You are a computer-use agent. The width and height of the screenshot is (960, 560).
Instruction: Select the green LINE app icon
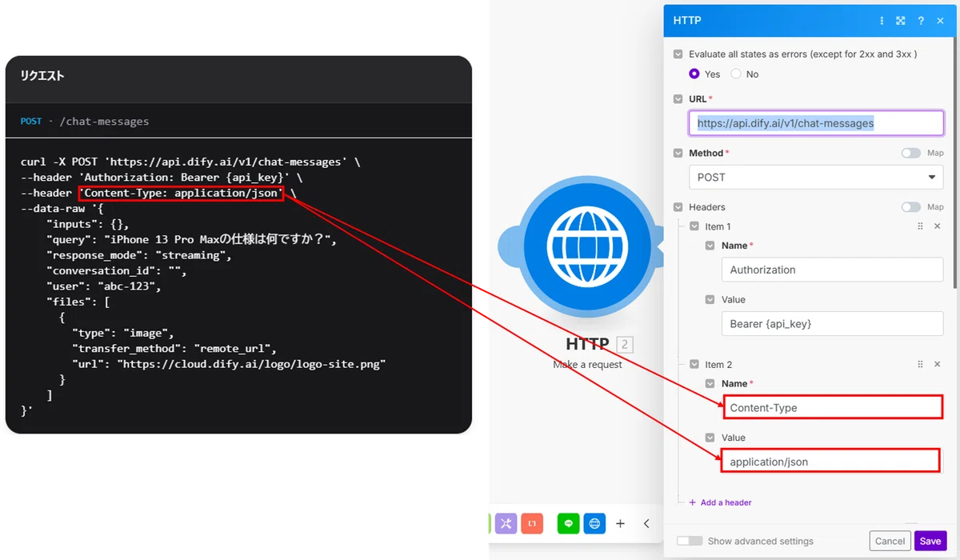point(569,523)
